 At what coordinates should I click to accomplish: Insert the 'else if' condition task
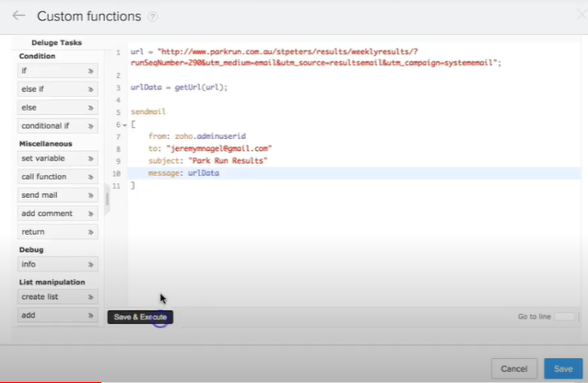tap(58, 89)
